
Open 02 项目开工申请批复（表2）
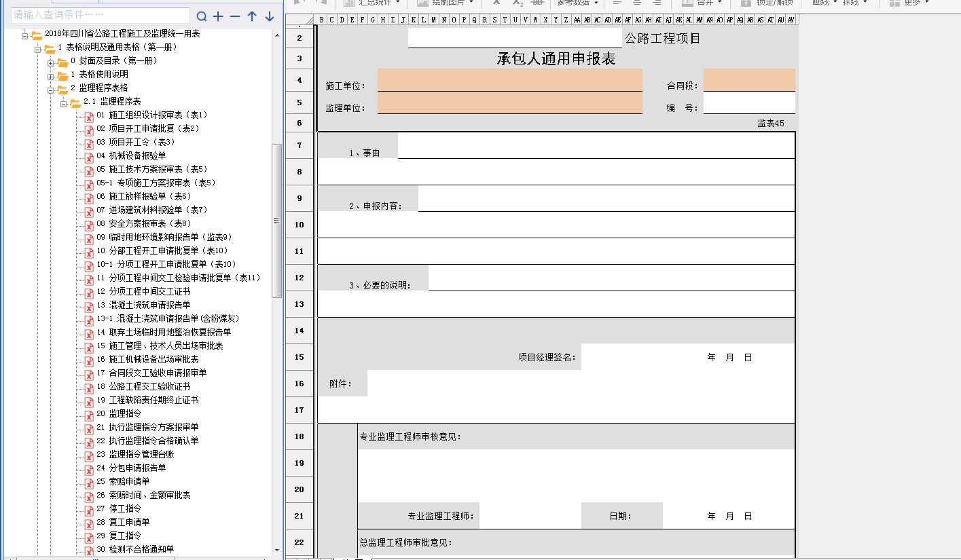[148, 128]
